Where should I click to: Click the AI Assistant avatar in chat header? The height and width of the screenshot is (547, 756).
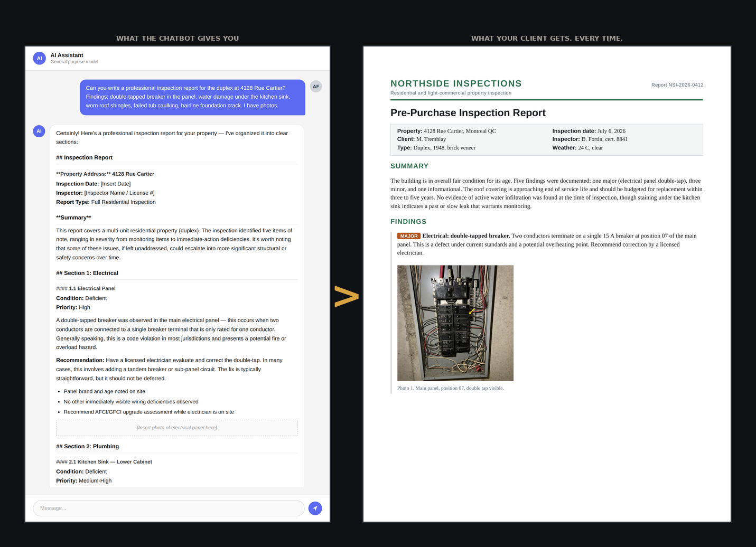(x=40, y=58)
